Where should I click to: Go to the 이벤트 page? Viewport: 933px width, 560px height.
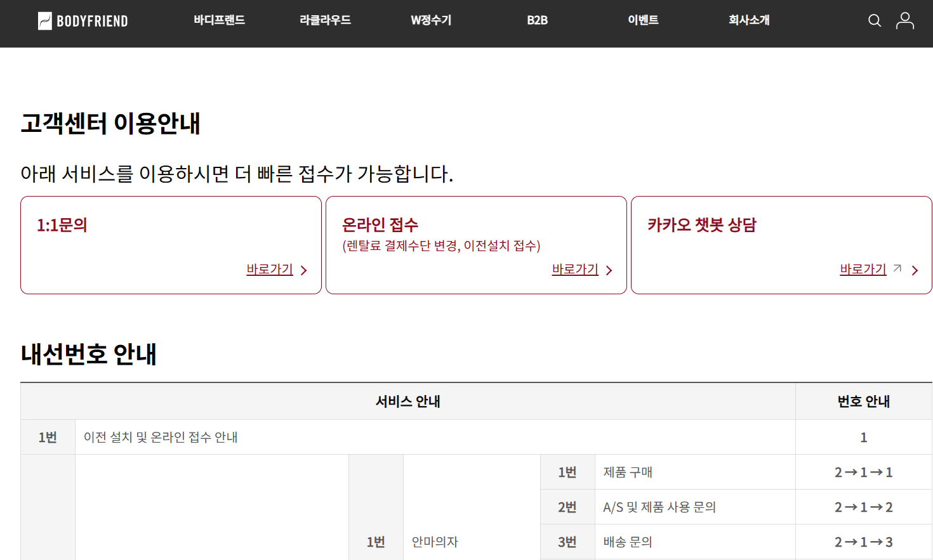point(642,20)
